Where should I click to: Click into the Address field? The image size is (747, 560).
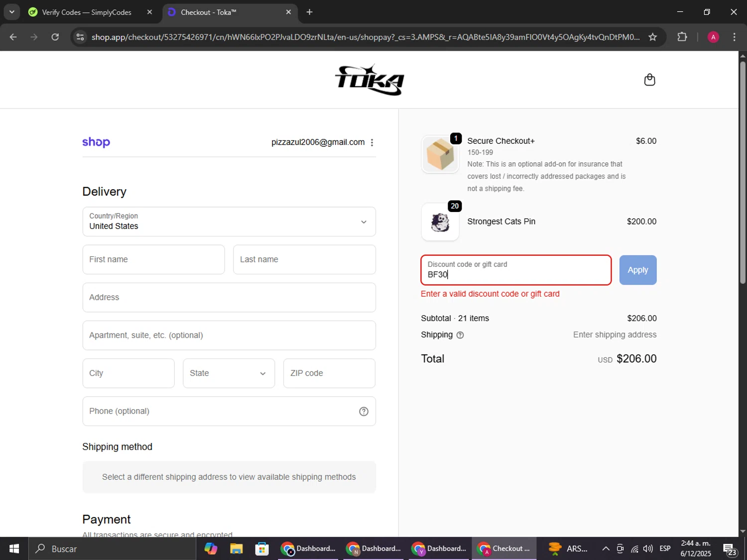click(229, 298)
